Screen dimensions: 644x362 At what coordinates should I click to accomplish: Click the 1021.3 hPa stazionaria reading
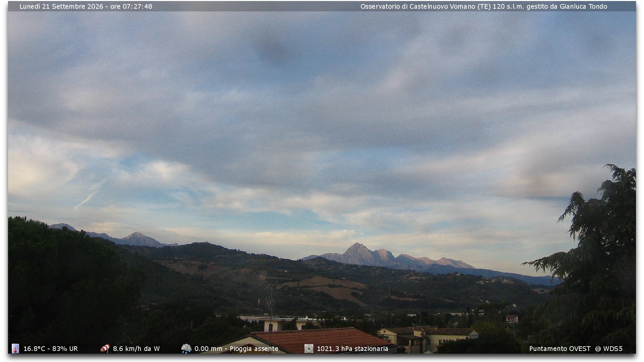click(353, 349)
